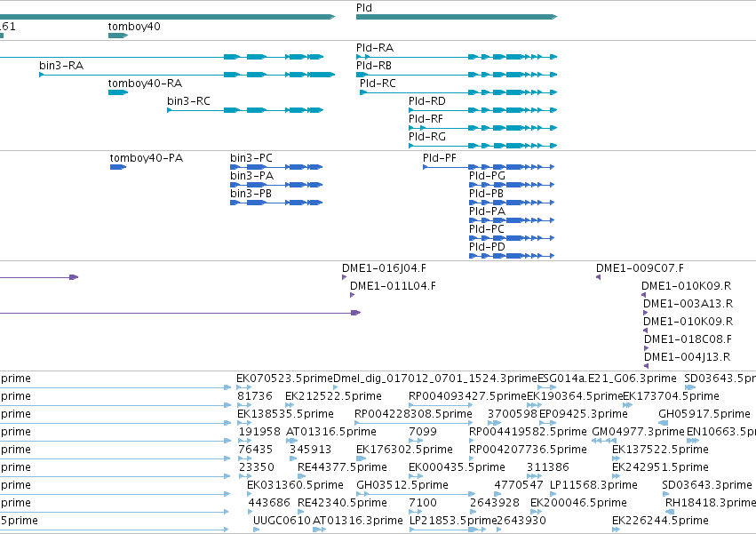Viewport: 756px width, 534px height.
Task: Select the DME1-011L04.F feature label
Action: coord(393,286)
